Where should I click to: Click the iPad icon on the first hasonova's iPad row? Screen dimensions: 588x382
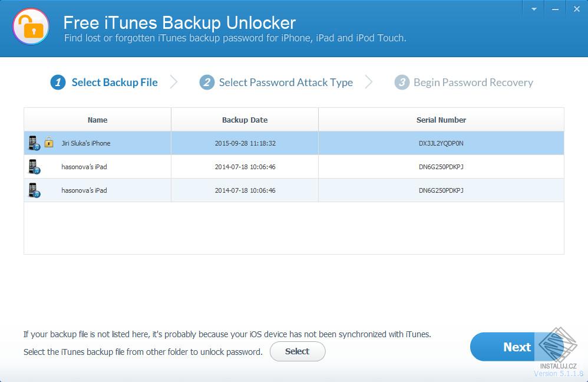point(34,166)
